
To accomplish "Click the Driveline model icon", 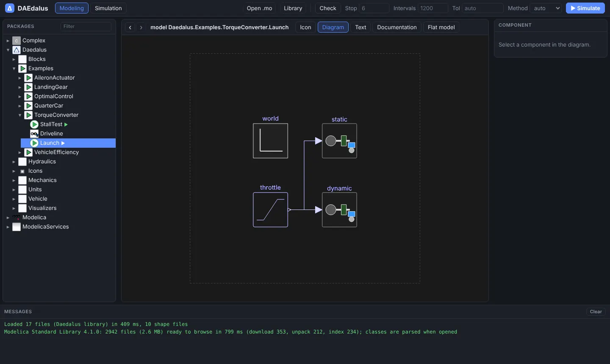I will [34, 134].
